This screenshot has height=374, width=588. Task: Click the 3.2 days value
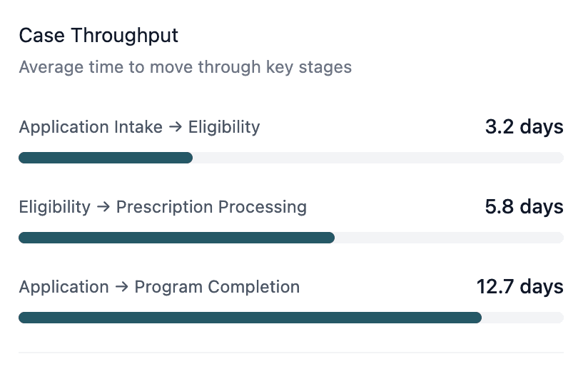(524, 128)
